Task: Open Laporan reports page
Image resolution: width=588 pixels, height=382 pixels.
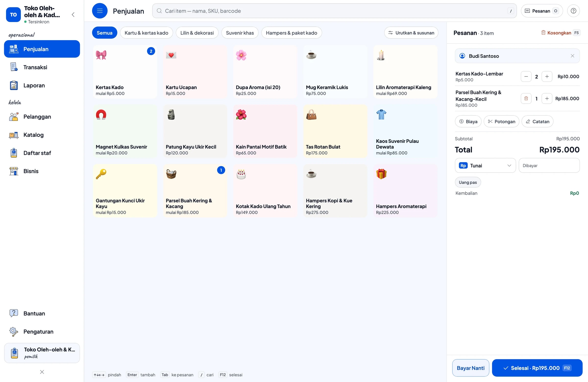Action: click(42, 86)
